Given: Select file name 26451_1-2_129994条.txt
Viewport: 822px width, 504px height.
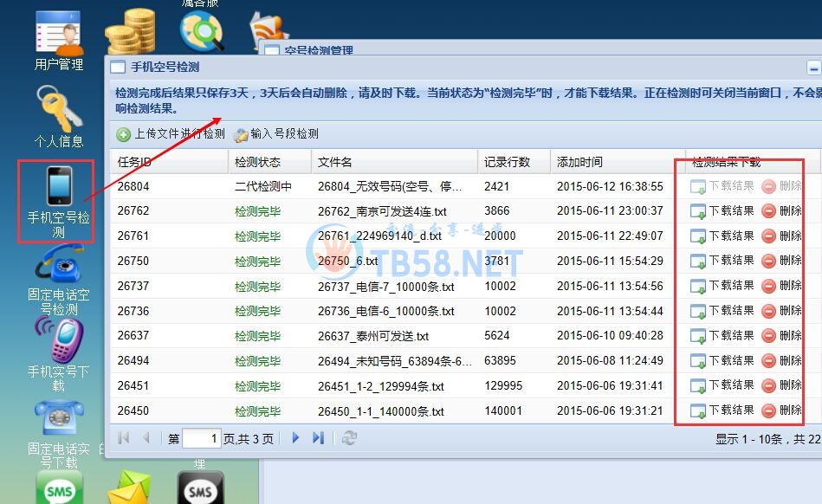Looking at the screenshot, I should (x=380, y=386).
